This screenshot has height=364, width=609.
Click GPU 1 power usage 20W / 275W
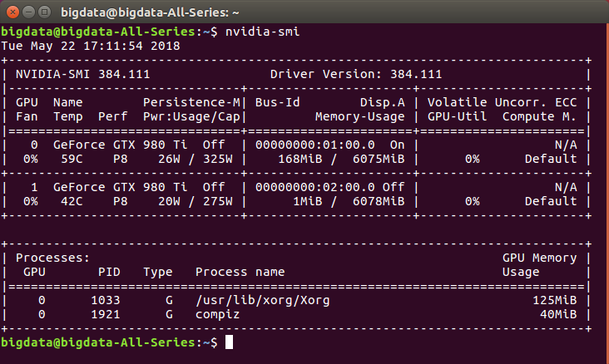[x=199, y=200]
